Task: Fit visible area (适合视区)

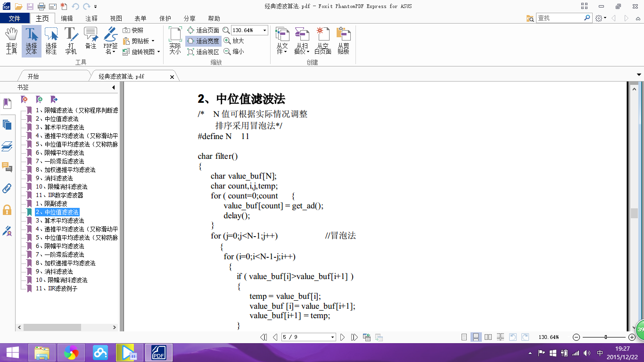Action: tap(204, 52)
